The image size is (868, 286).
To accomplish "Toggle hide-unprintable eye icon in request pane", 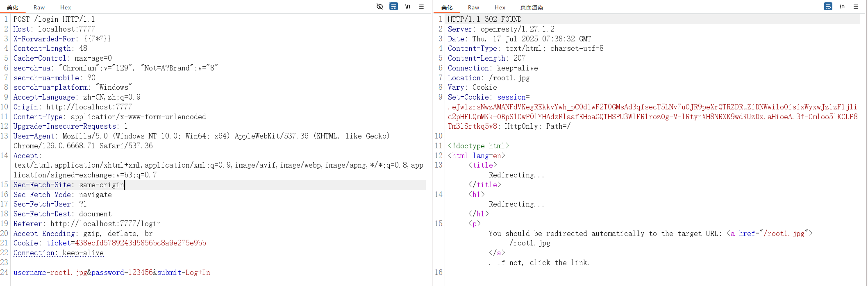I will 380,7.
